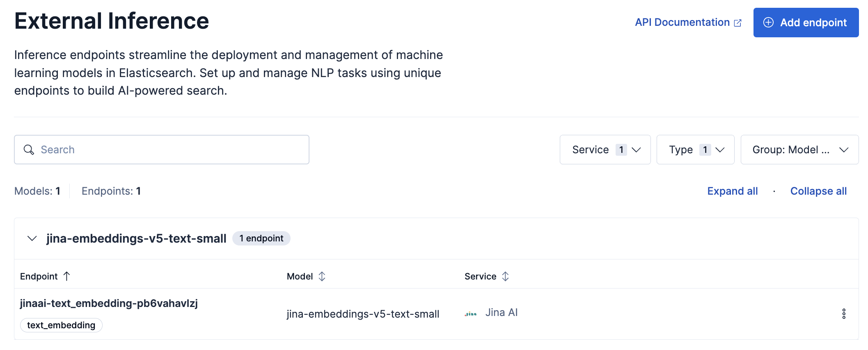Focus the Search input field

pyautogui.click(x=162, y=150)
